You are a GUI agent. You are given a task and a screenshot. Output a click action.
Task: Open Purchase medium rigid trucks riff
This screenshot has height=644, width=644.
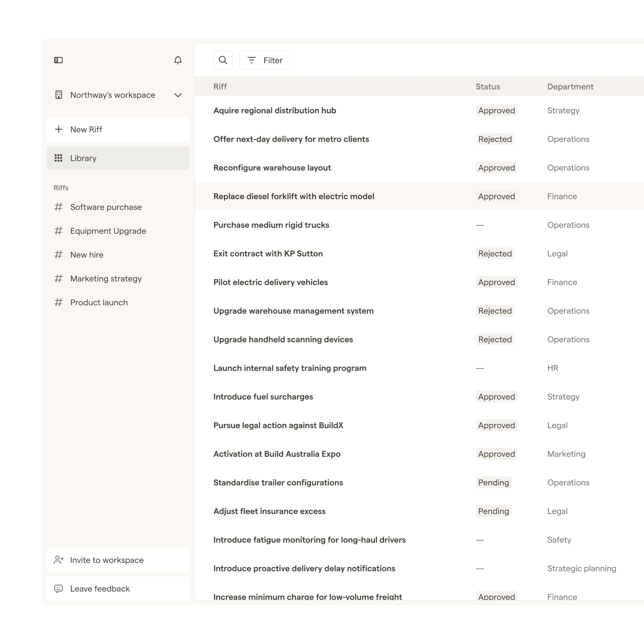pos(271,225)
